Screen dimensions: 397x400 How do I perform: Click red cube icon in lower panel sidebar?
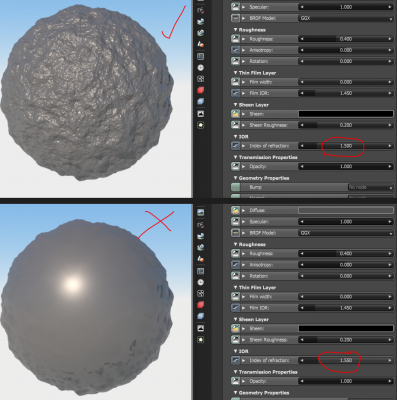pos(200,305)
